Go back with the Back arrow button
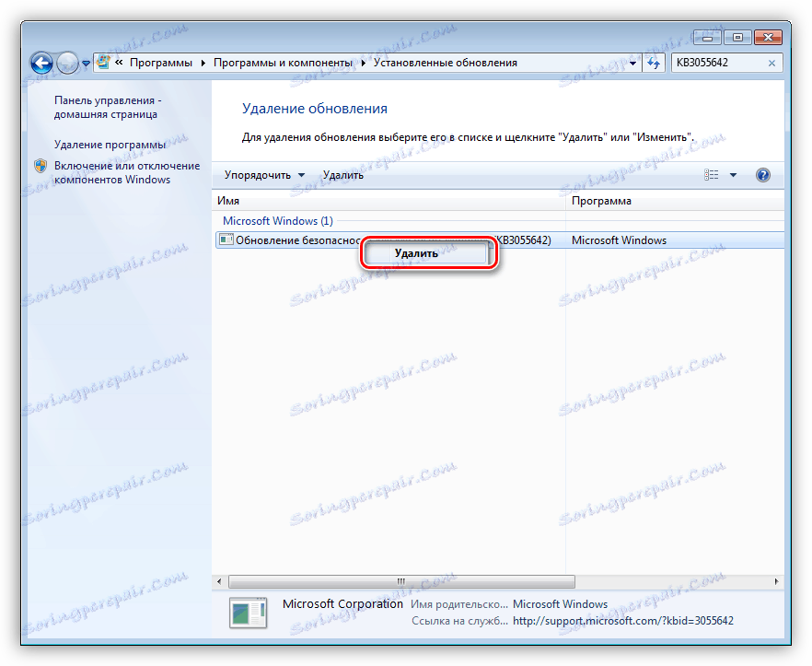Image resolution: width=812 pixels, height=666 pixels. tap(41, 64)
